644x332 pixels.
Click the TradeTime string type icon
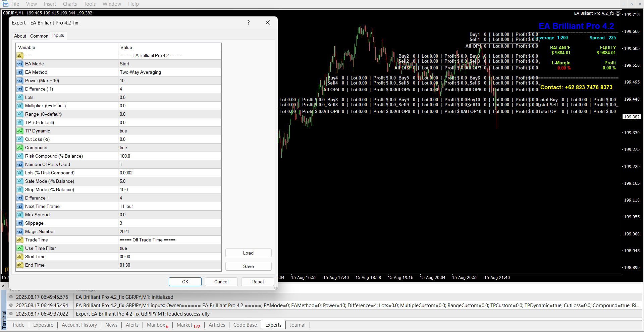pyautogui.click(x=20, y=240)
